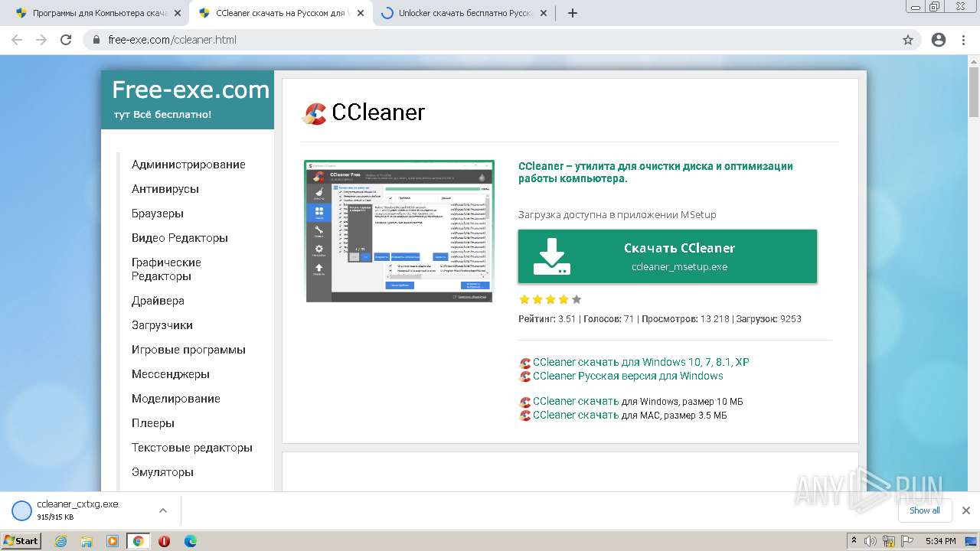
Task: Click Show all downloads button
Action: (925, 510)
